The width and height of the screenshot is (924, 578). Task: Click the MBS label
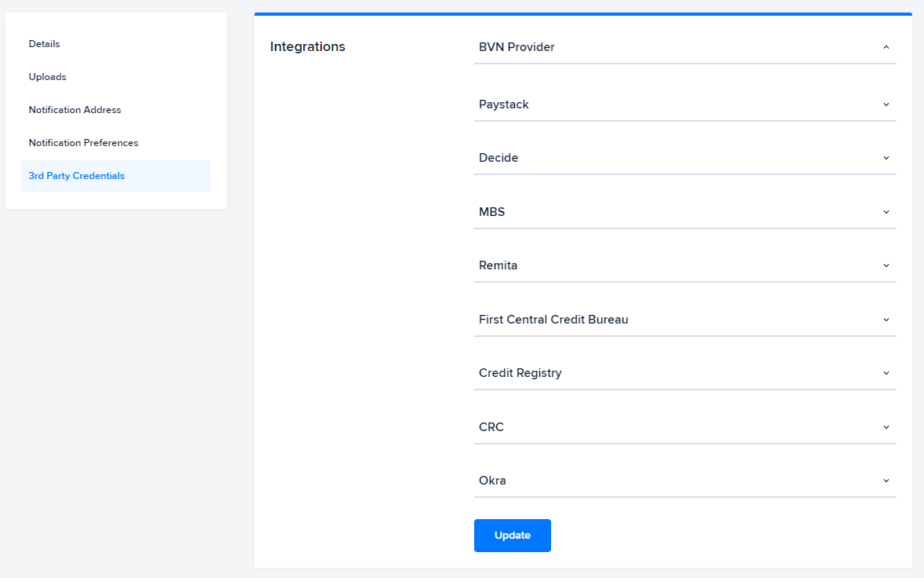pos(491,212)
